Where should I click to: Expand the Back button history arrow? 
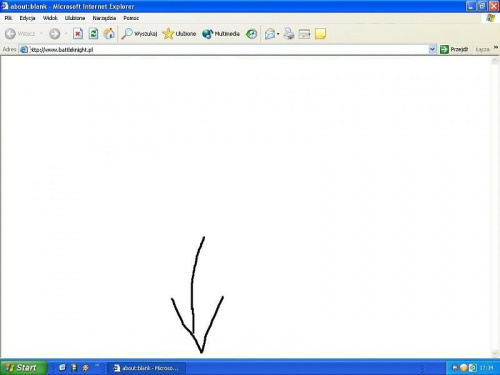[41, 34]
